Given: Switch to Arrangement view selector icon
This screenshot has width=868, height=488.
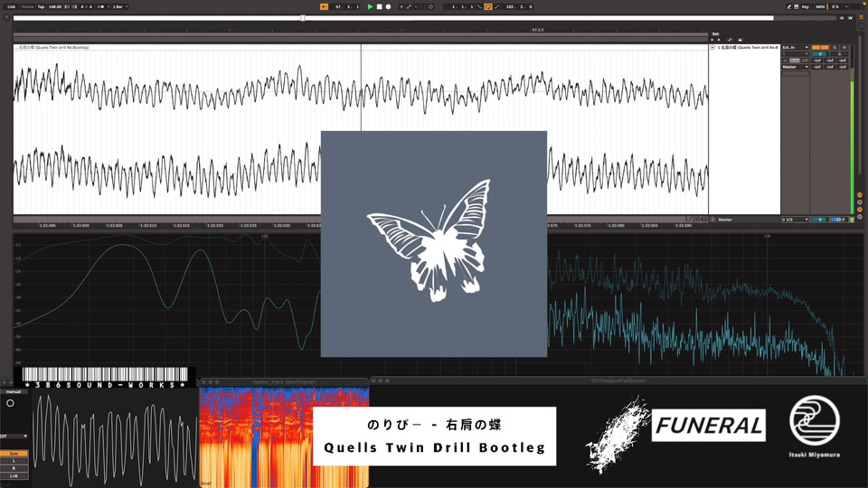Looking at the screenshot, I should point(861,17).
